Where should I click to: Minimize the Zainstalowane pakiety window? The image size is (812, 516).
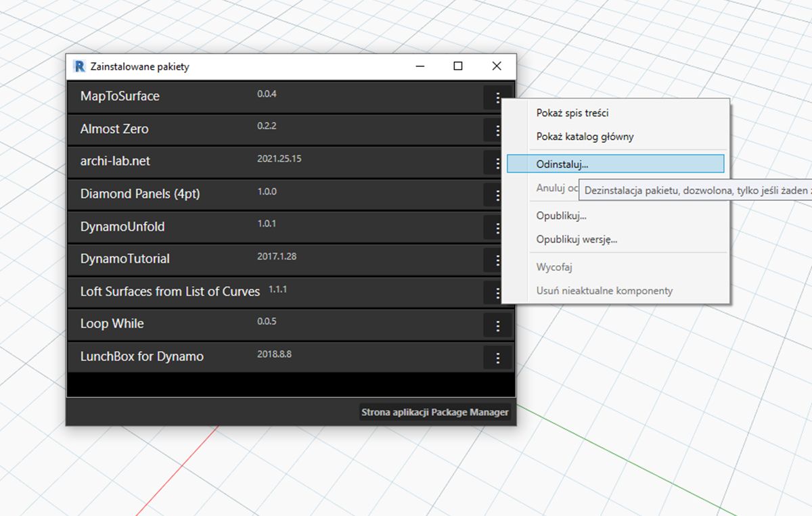pyautogui.click(x=420, y=66)
